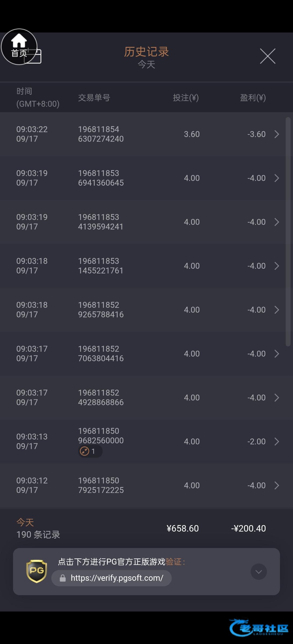Viewport: 293px width, 644px height.
Task: Click the 投注(¥) column header
Action: [x=186, y=98]
